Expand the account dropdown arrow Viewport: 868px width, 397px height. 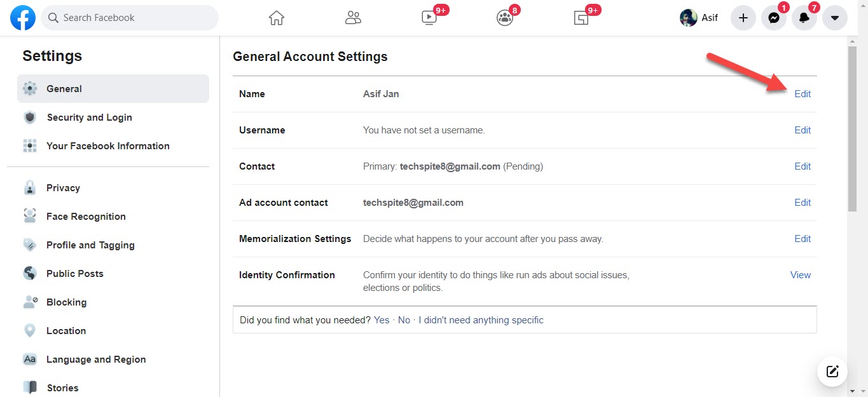835,18
